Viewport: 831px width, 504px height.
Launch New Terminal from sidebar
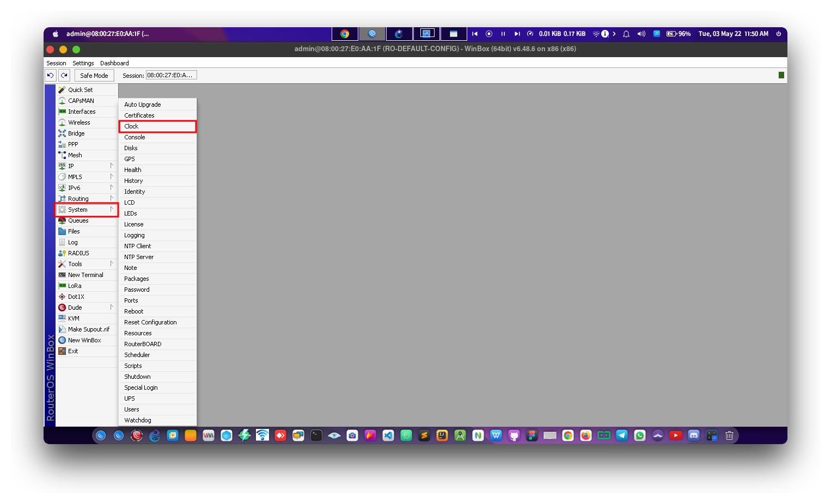(x=85, y=275)
